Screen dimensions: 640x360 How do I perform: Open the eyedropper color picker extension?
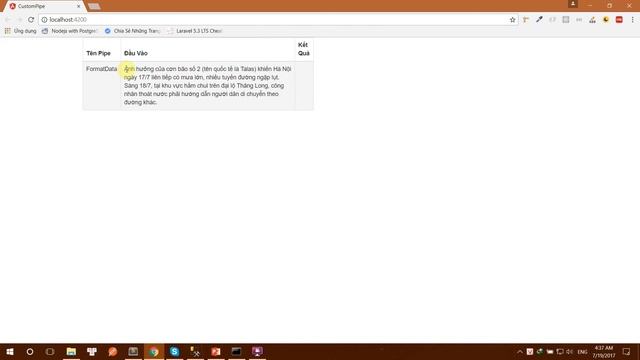[x=539, y=20]
